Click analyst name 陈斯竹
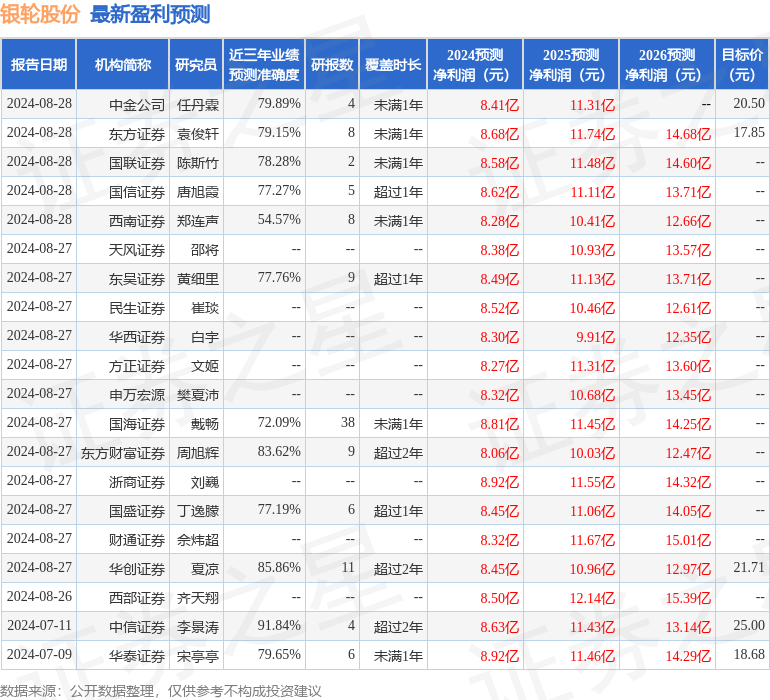The width and height of the screenshot is (770, 700). click(x=198, y=163)
